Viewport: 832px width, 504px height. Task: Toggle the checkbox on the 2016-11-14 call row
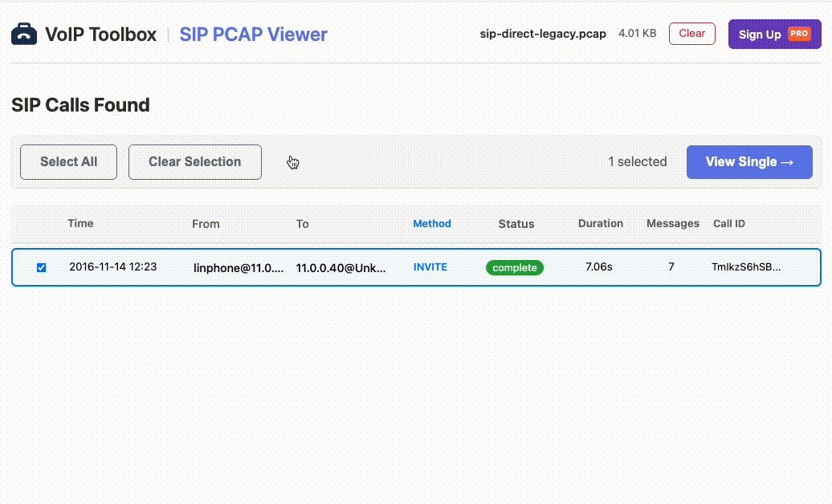point(41,267)
